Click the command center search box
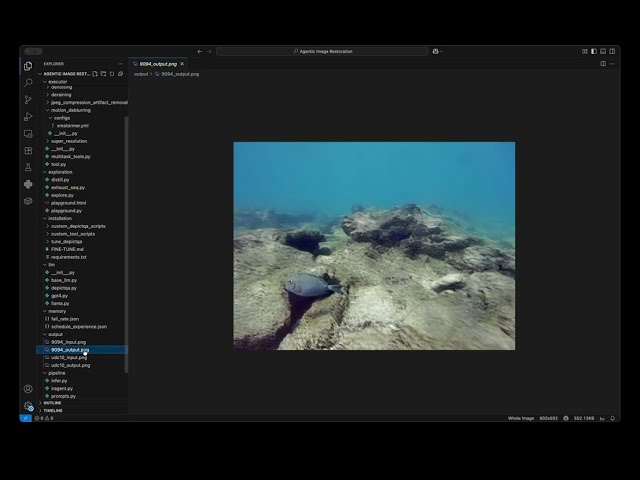 click(x=324, y=51)
